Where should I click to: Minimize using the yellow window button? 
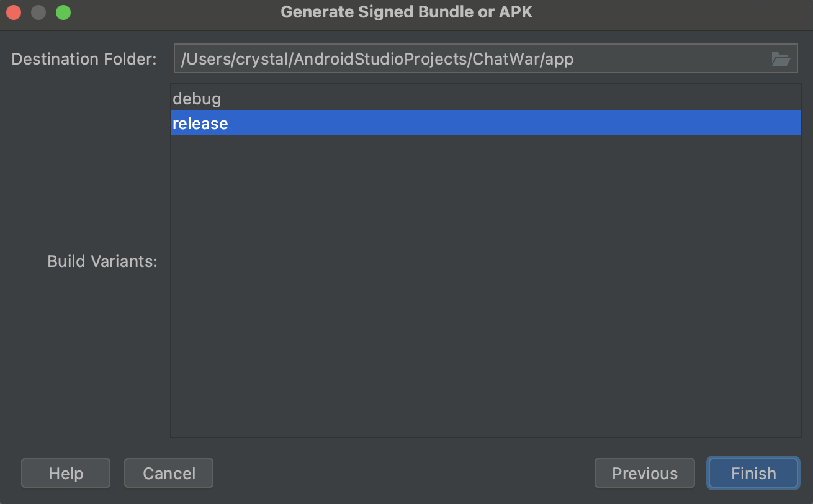click(x=38, y=12)
